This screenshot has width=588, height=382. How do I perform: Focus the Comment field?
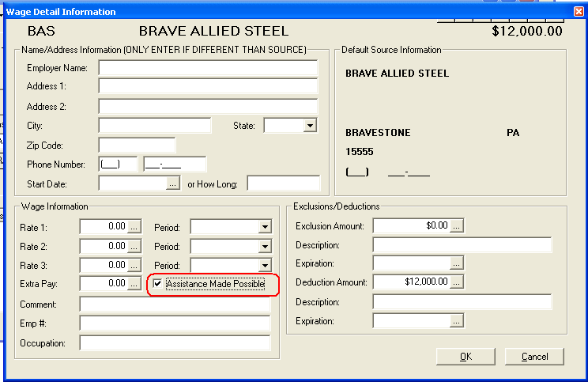(x=175, y=304)
